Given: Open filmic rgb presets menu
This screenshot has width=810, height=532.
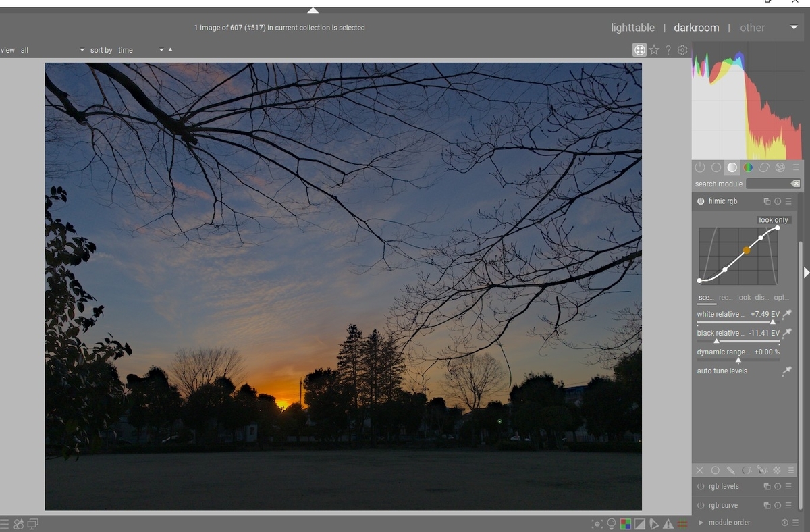Looking at the screenshot, I should [x=788, y=201].
